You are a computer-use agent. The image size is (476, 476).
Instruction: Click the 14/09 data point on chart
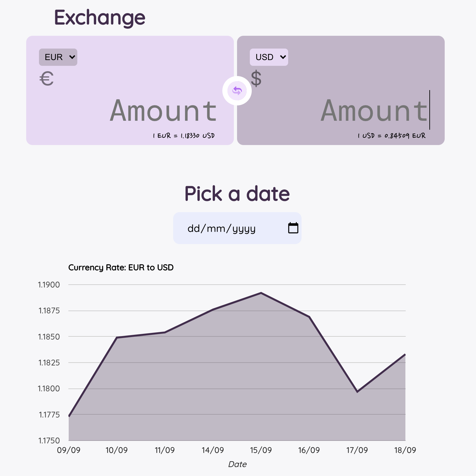tap(213, 309)
